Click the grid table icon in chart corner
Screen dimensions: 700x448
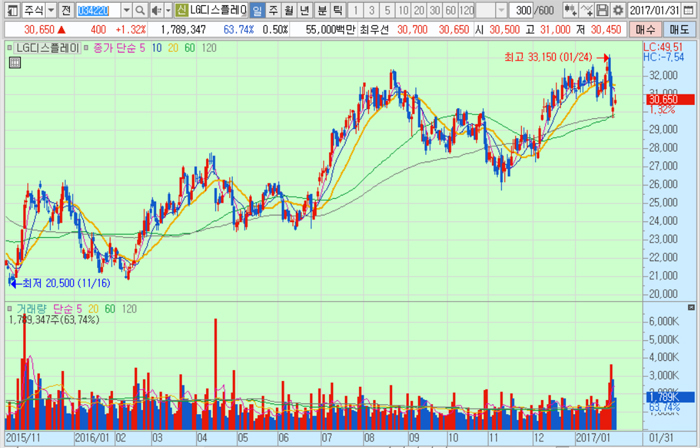tap(15, 63)
